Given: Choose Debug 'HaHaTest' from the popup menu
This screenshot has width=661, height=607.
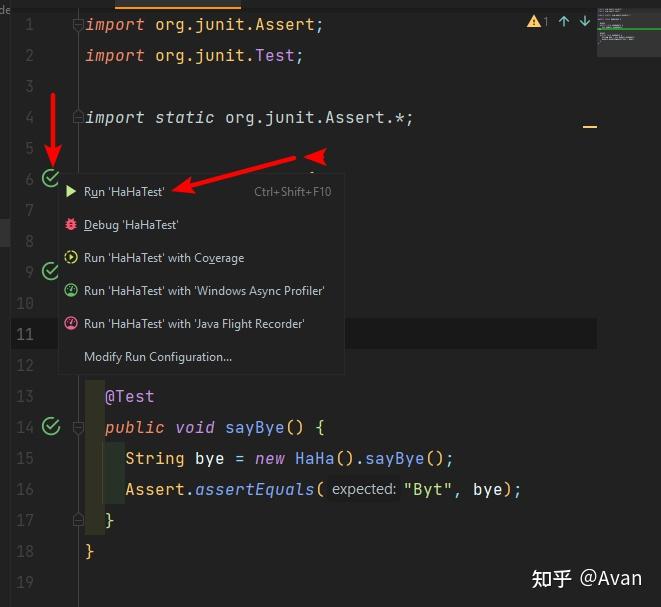Looking at the screenshot, I should (x=201, y=225).
